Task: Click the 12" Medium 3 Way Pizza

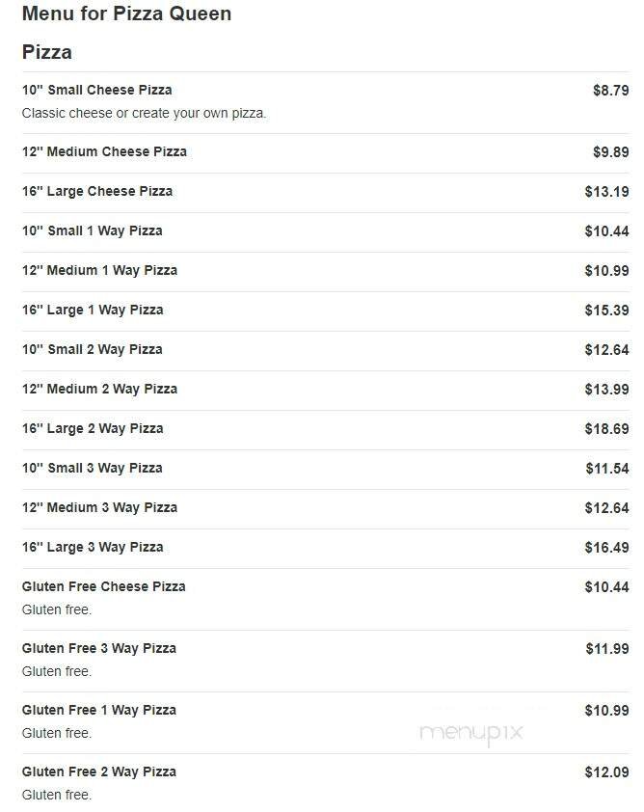Action: [x=99, y=508]
